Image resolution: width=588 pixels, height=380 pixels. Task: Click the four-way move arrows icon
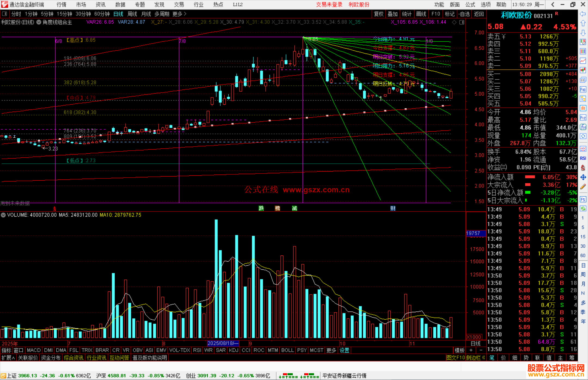coord(583,177)
